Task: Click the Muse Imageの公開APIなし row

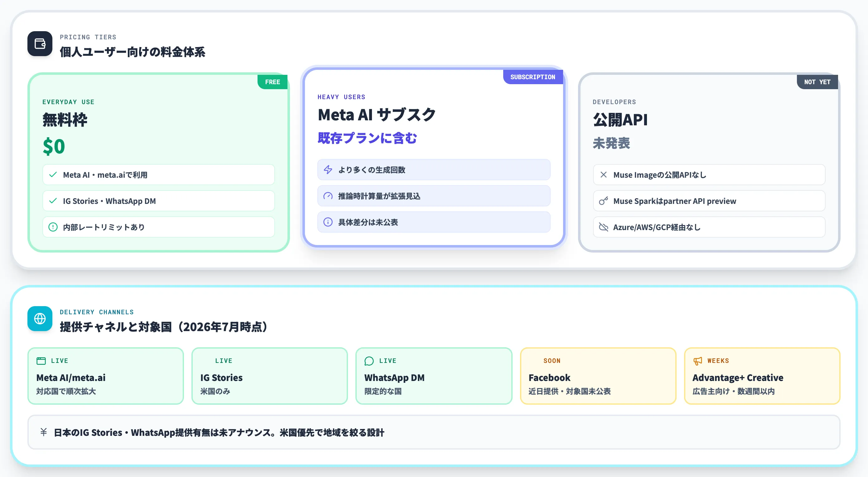Action: 709,175
